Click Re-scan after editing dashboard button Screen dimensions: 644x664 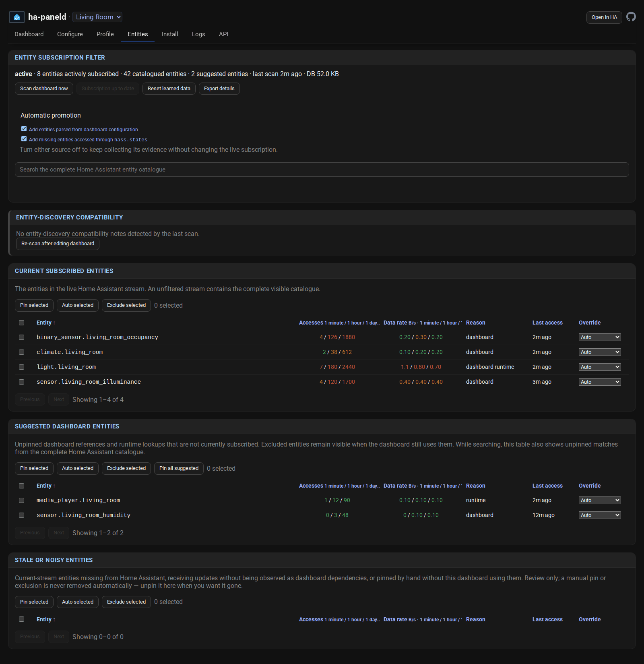click(x=58, y=244)
